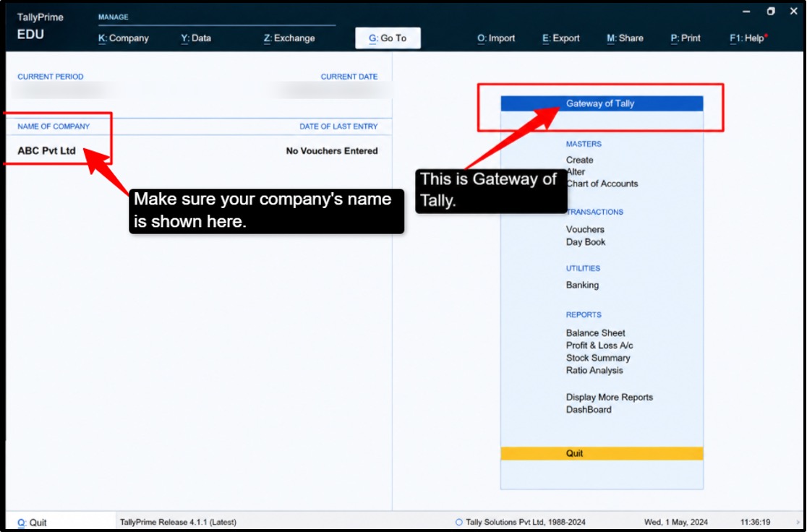Click the 11:36:19 clock in status bar
Image resolution: width=807 pixels, height=532 pixels.
tap(755, 522)
